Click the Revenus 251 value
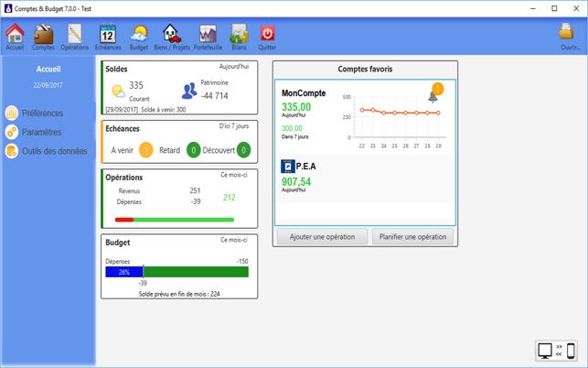 pos(195,190)
